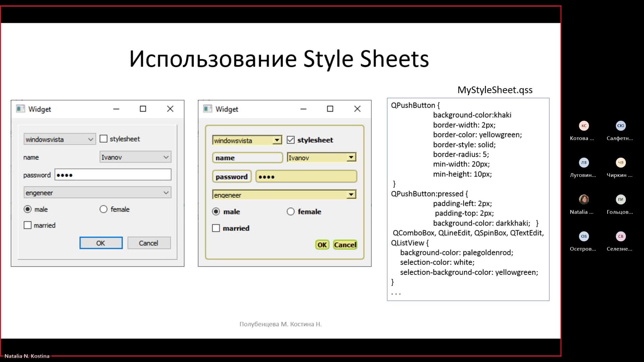The width and height of the screenshot is (644, 362).
Task: Select male radio in left Widget
Action: point(28,209)
